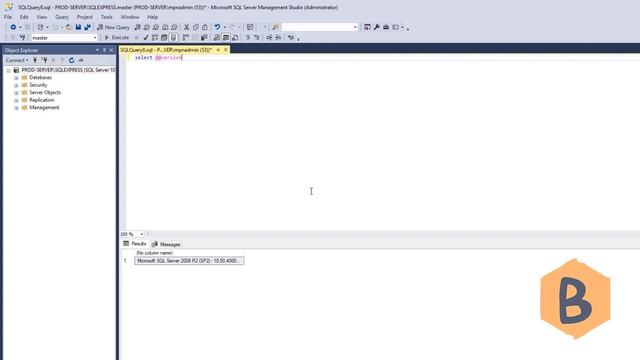Viewport: 640px width, 360px height.
Task: Select the Databases folder label
Action: coord(40,78)
